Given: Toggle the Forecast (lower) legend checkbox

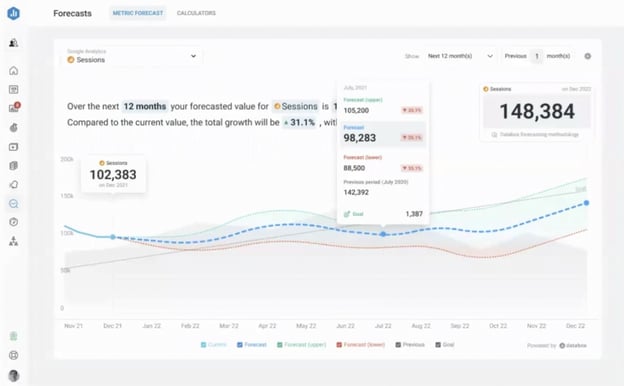Looking at the screenshot, I should pos(339,345).
